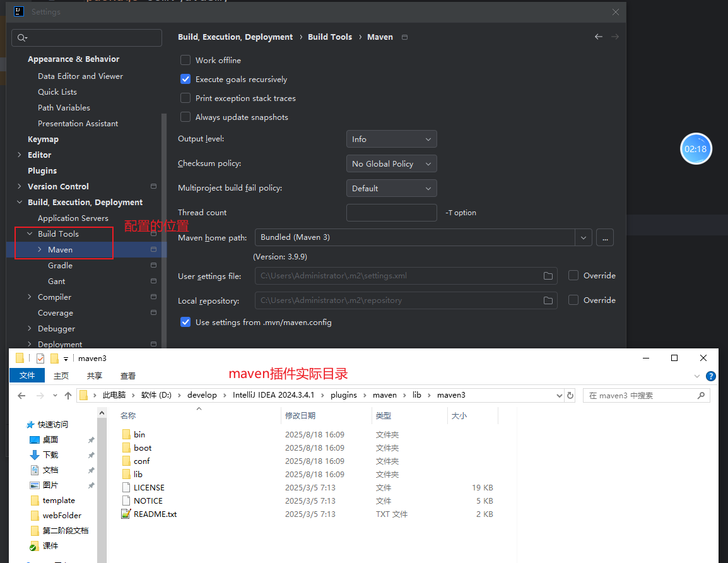728x563 pixels.
Task: Click the blue help icon in Explorer
Action: [711, 376]
